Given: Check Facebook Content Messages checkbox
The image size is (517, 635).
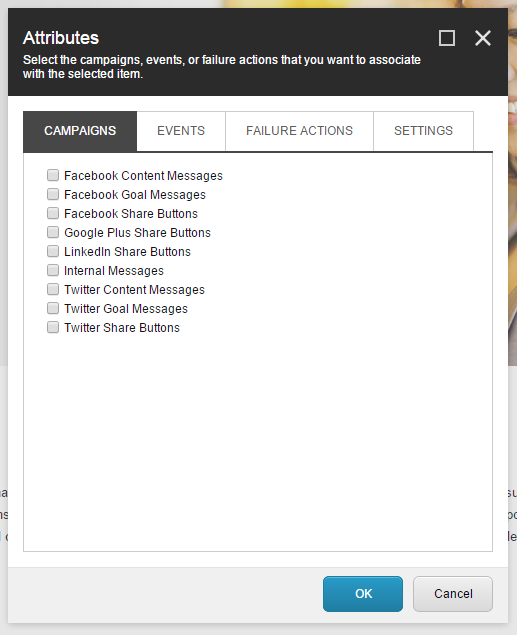Looking at the screenshot, I should click(x=53, y=175).
